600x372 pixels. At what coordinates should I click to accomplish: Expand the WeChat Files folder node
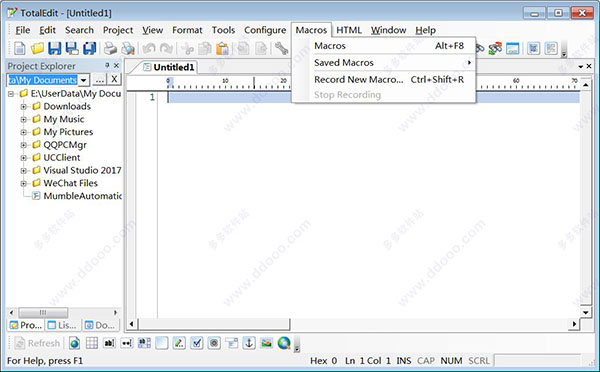pos(24,183)
